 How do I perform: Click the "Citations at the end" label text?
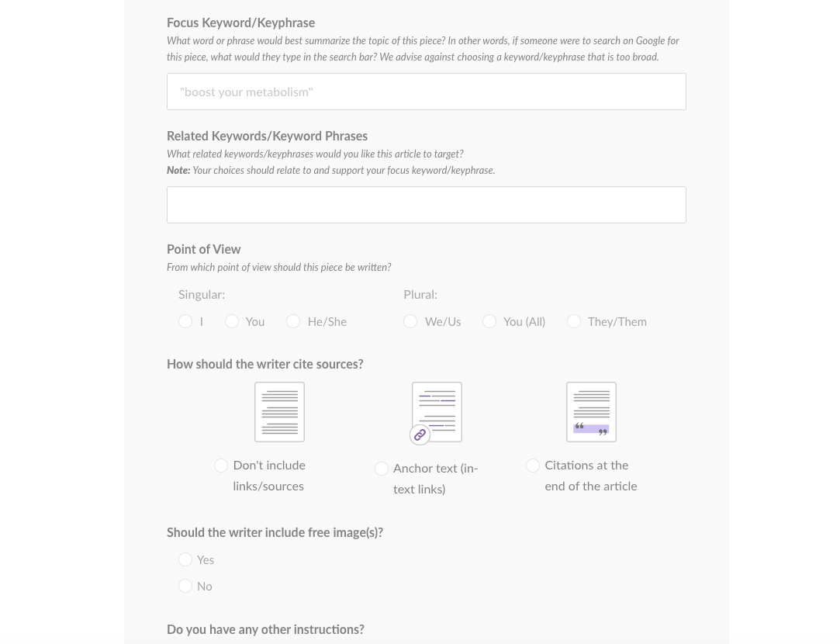(586, 466)
